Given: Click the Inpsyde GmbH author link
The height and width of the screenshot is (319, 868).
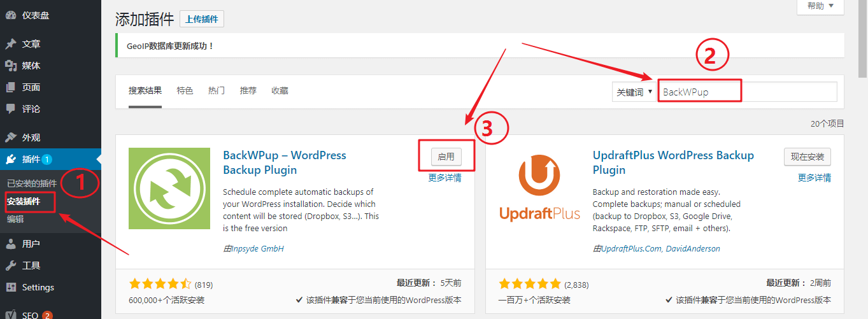Looking at the screenshot, I should (x=257, y=248).
